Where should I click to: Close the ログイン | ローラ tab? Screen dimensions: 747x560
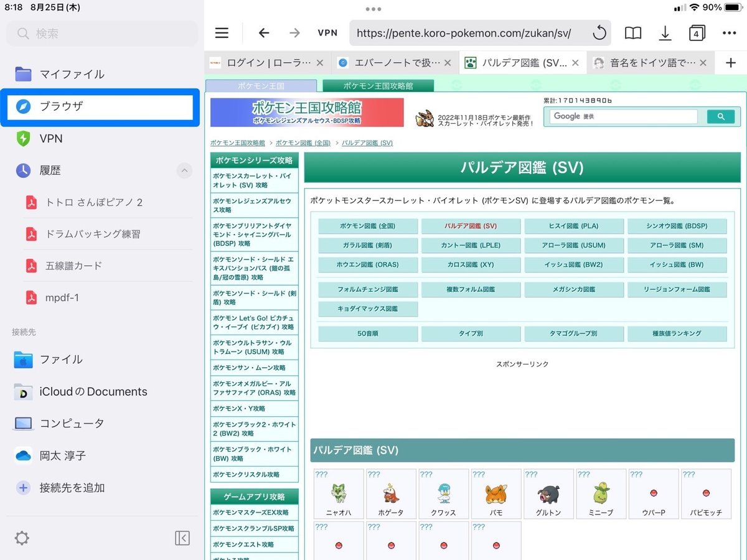[x=320, y=63]
